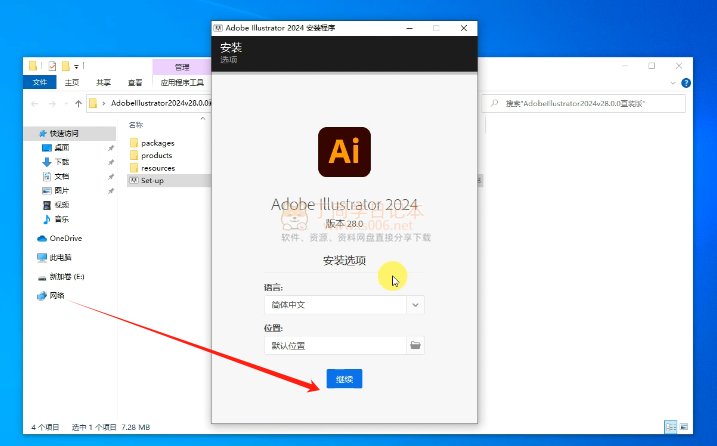Click the products folder icon
717x446 pixels.
[134, 156]
